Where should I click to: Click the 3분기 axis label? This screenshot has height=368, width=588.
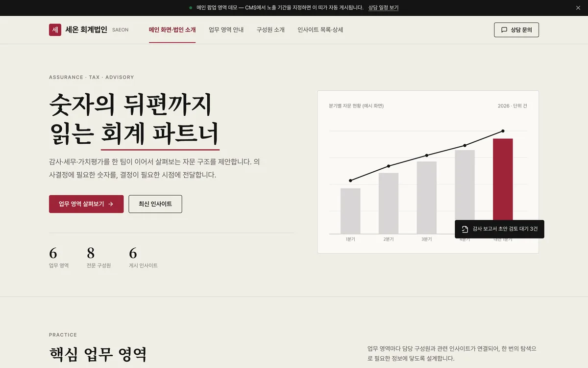[x=427, y=239]
